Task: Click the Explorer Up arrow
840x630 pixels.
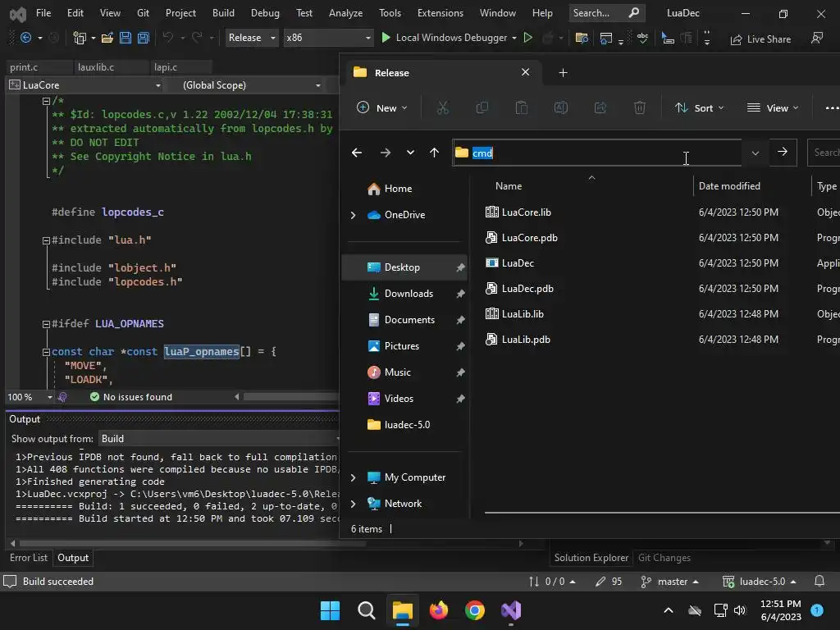Action: coord(435,153)
